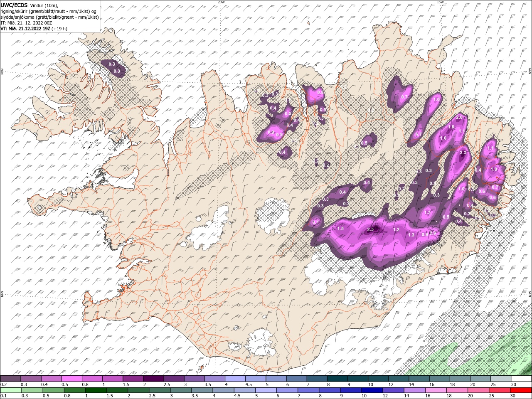Click the '0.2' label in the upper legend
The image size is (532, 399).
(3, 384)
